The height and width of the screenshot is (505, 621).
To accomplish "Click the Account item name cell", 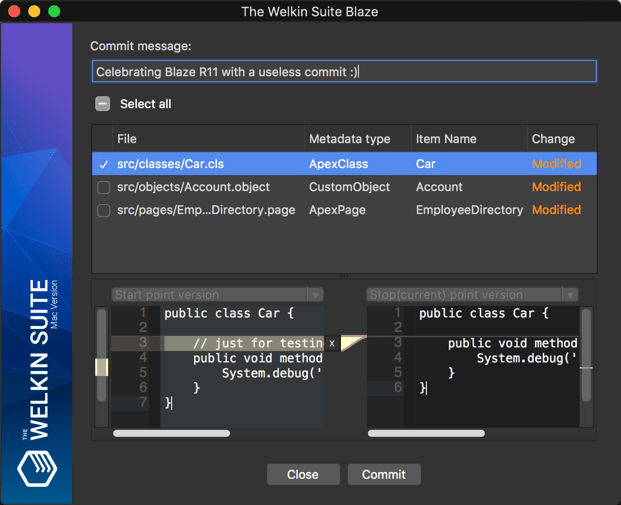I will [439, 187].
